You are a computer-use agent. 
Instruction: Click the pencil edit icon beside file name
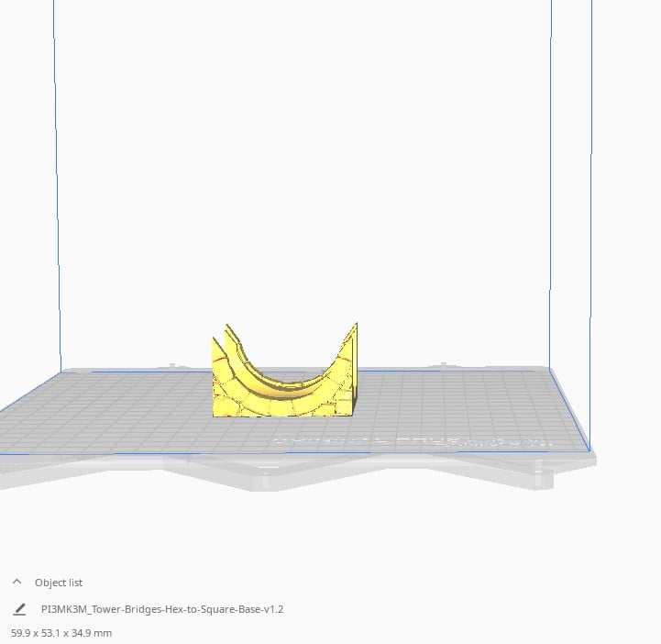coord(19,609)
